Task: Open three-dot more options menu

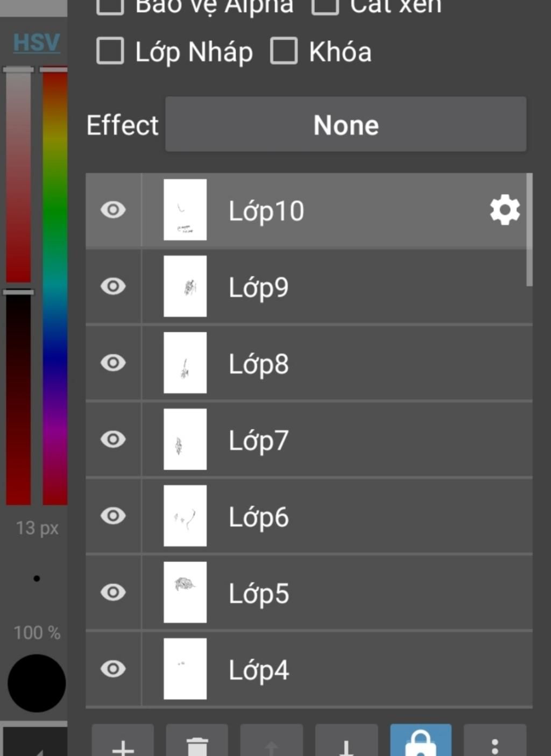Action: tap(495, 741)
